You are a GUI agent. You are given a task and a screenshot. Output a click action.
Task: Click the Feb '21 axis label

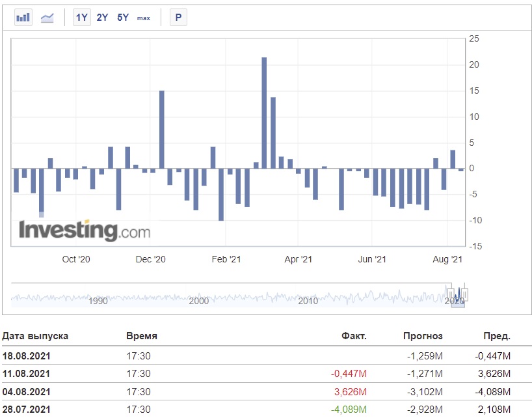point(226,259)
